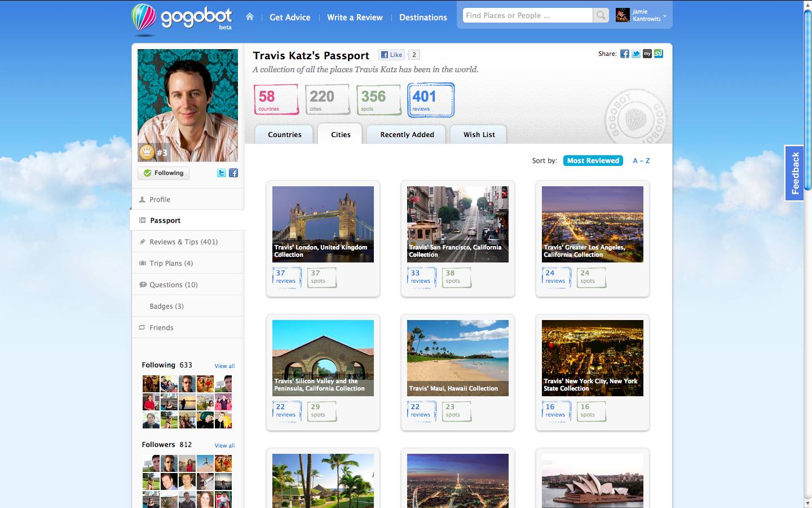Toggle the Following button
The width and height of the screenshot is (812, 508).
(164, 173)
